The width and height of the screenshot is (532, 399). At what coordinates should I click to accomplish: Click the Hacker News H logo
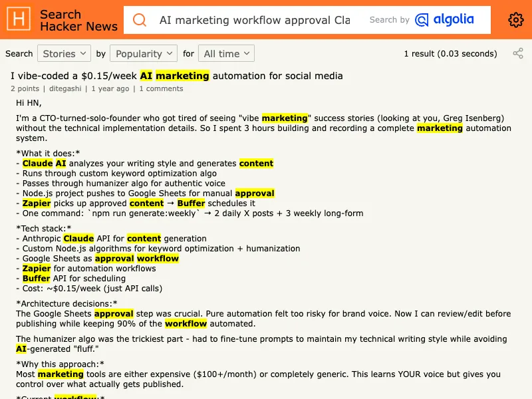pos(19,19)
